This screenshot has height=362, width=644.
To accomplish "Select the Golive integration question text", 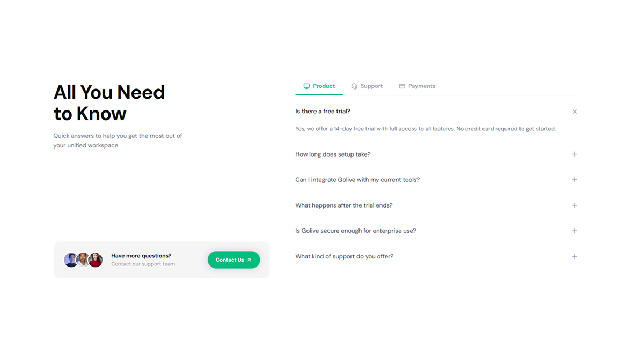I will [357, 180].
